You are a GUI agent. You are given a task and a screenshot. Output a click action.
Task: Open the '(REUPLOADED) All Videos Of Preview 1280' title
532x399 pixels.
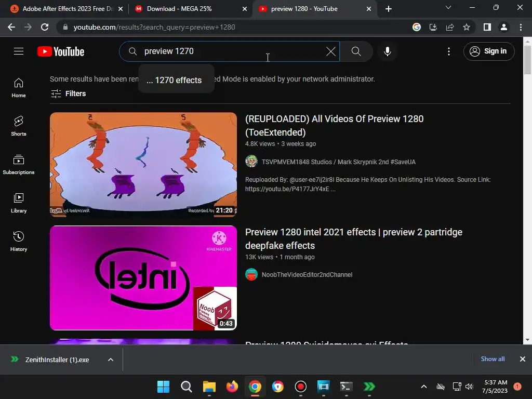coord(334,126)
